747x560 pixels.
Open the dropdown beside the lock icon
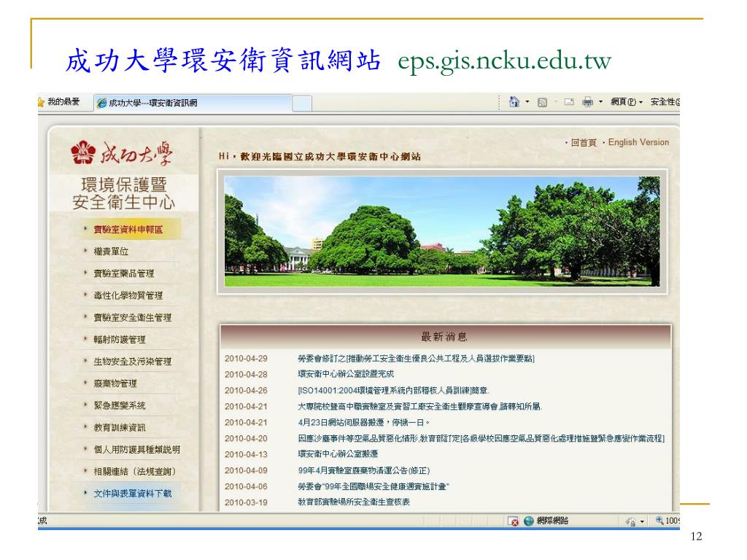642,521
